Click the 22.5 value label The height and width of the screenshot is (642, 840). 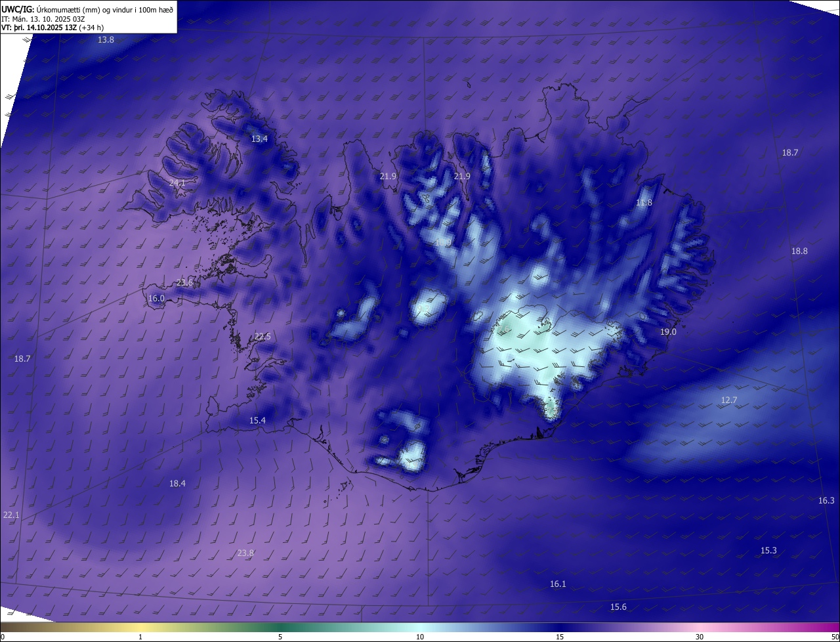[262, 337]
